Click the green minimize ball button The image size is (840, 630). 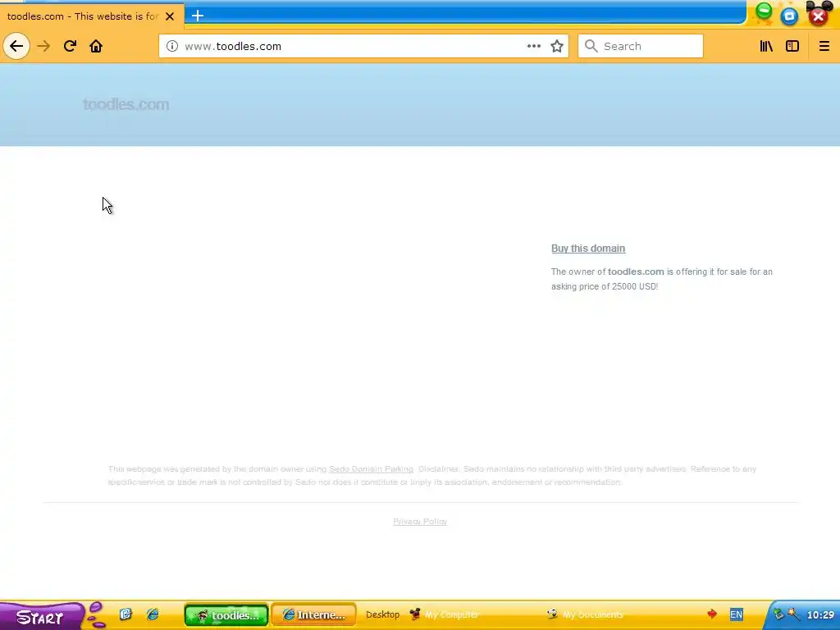[764, 11]
